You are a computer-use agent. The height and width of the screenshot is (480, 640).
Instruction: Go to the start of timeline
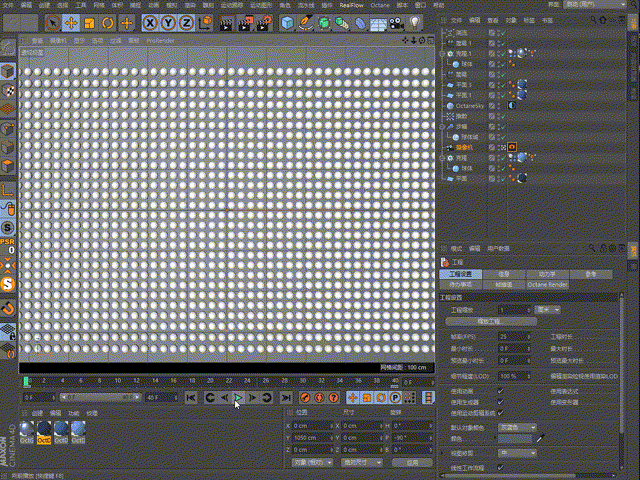click(191, 398)
